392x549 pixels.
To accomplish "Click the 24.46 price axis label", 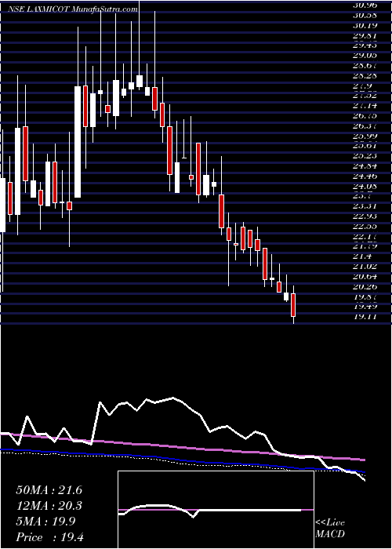I will (x=365, y=176).
